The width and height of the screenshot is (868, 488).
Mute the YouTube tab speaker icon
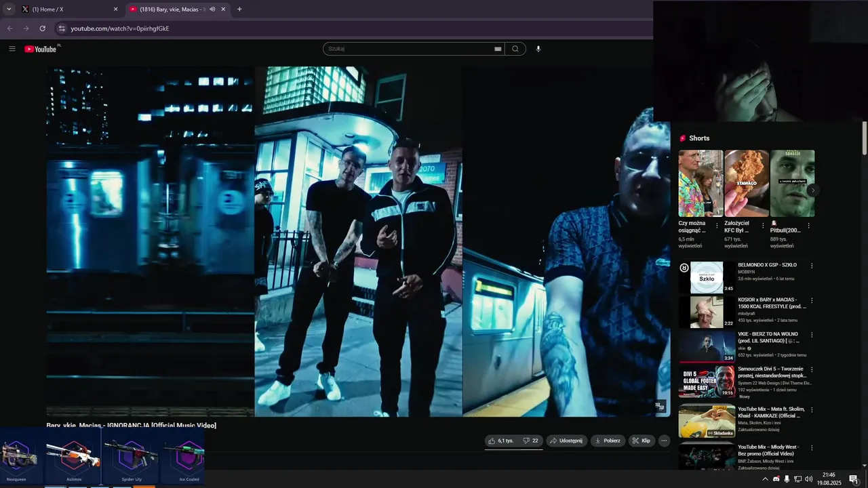pyautogui.click(x=212, y=9)
